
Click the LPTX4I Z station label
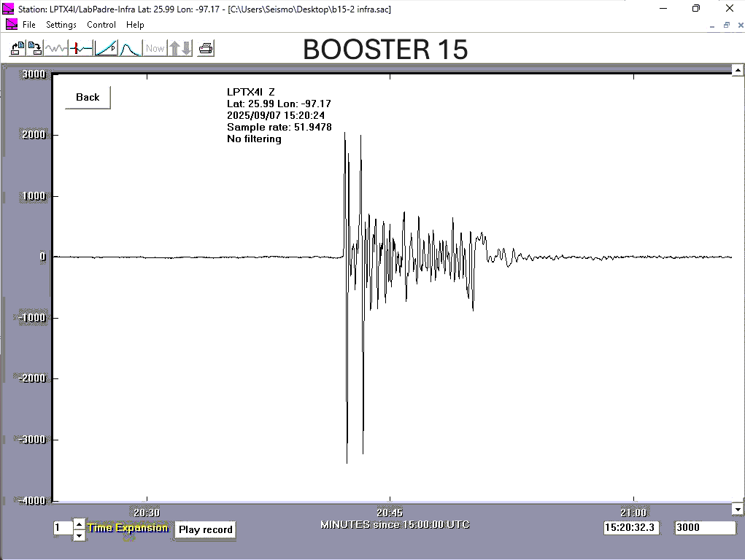(x=250, y=92)
